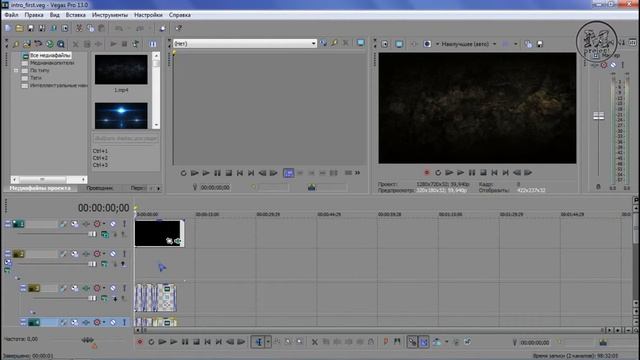The image size is (640, 360).
Task: Click the Add Media to Timeline icon in the Trimmer
Action: (288, 173)
